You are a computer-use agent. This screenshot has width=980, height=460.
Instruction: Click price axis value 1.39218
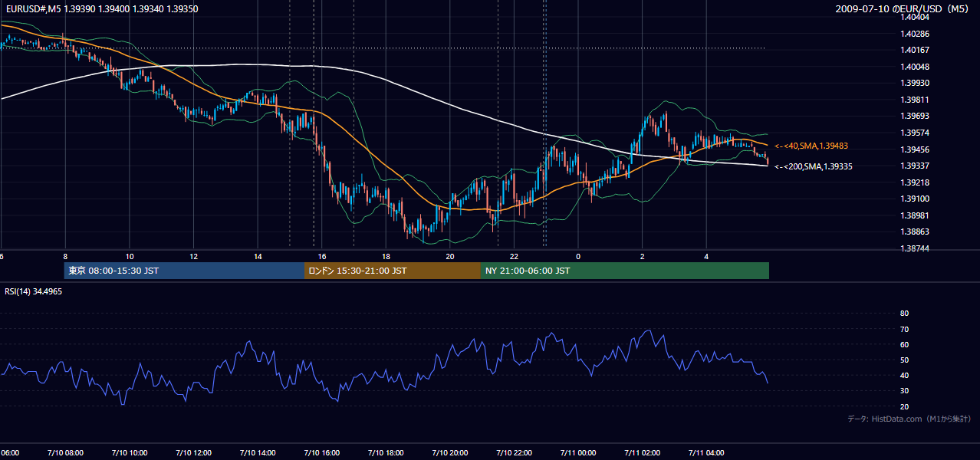click(915, 182)
